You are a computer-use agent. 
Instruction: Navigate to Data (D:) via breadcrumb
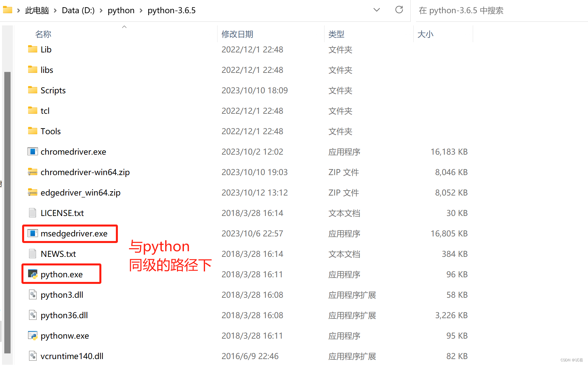pyautogui.click(x=78, y=10)
